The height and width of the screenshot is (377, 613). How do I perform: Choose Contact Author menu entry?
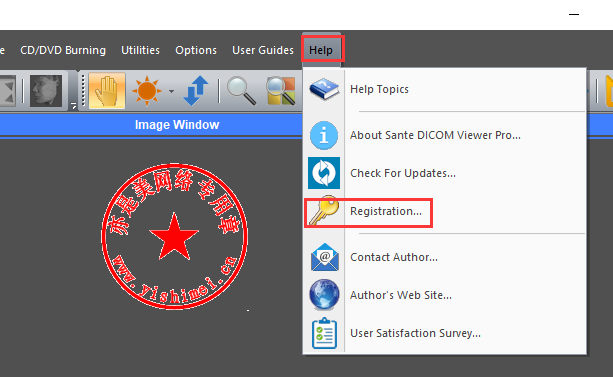click(x=445, y=257)
